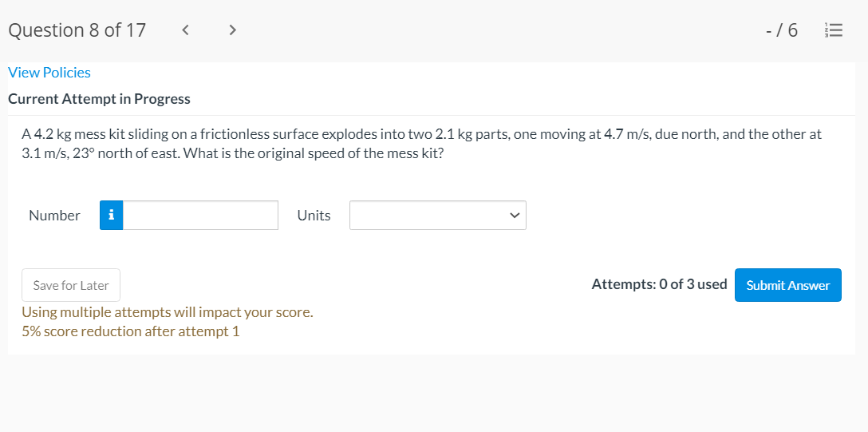The image size is (868, 432).
Task: Go to the previous question arrow
Action: pyautogui.click(x=185, y=30)
